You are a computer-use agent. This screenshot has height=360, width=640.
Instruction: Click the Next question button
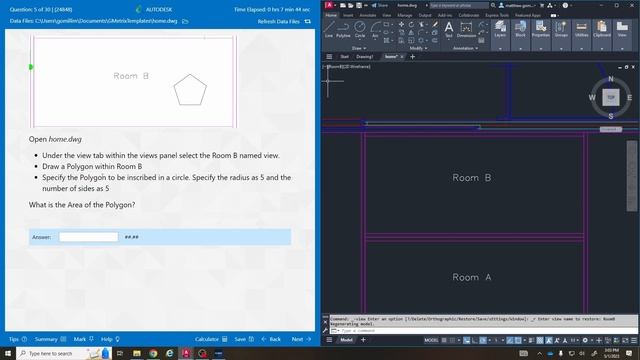301,339
